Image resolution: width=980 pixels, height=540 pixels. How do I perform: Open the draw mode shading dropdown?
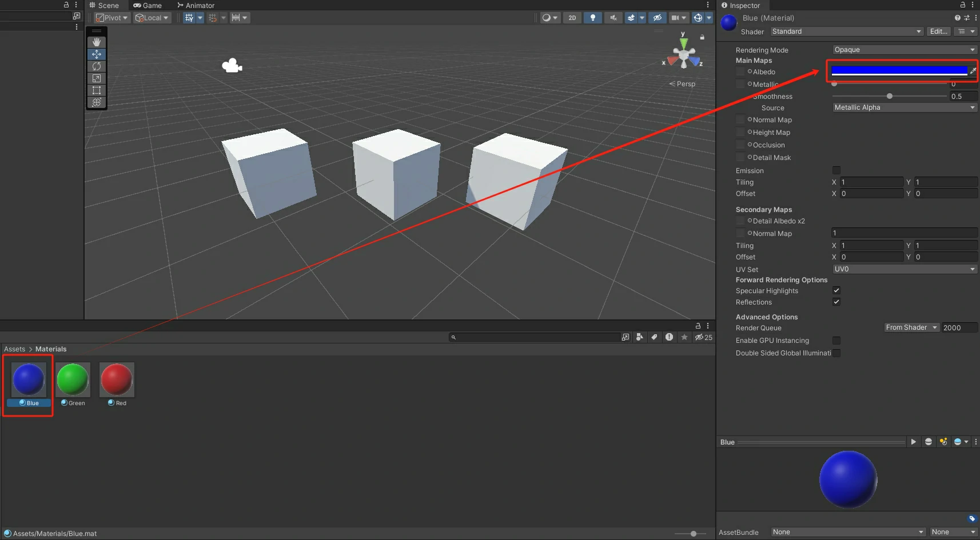point(550,18)
